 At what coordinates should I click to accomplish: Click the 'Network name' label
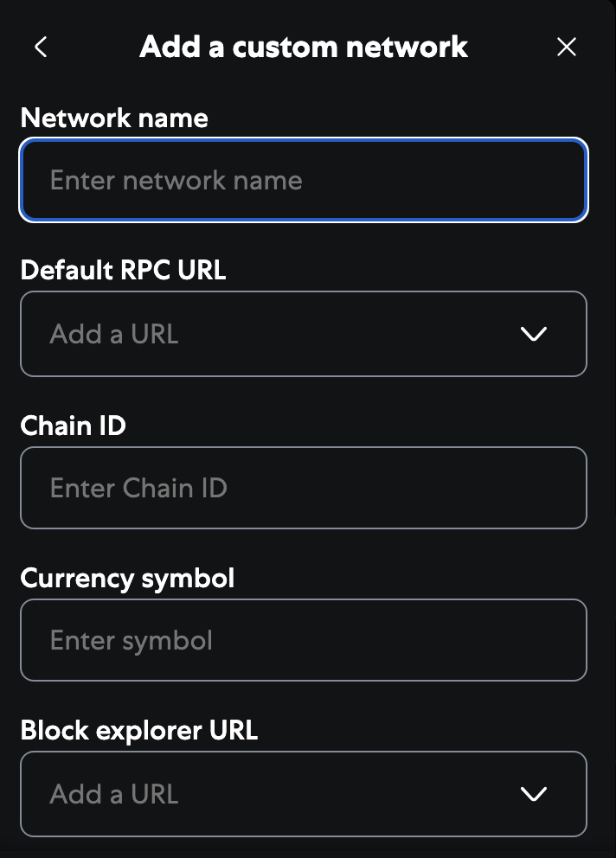114,118
